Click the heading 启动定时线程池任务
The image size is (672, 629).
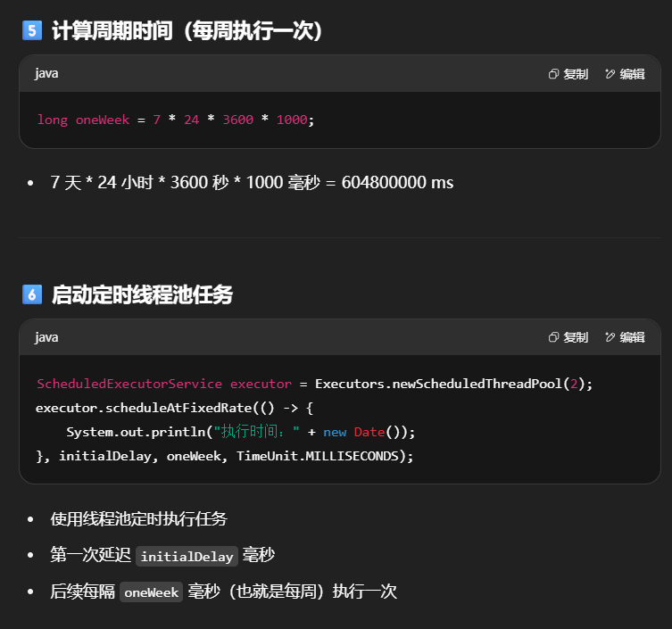click(142, 294)
